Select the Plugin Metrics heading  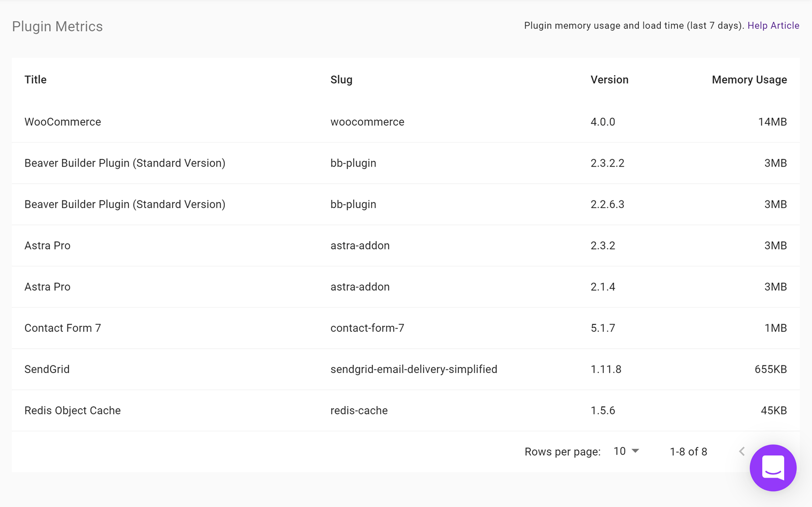57,26
